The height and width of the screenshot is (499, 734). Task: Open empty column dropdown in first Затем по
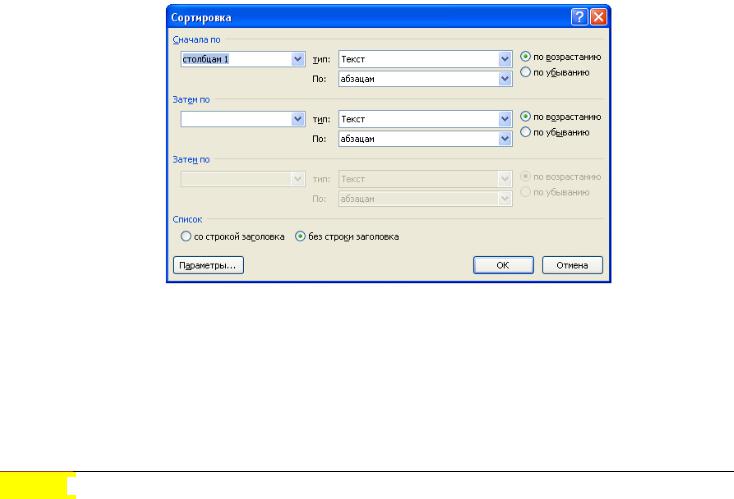298,119
